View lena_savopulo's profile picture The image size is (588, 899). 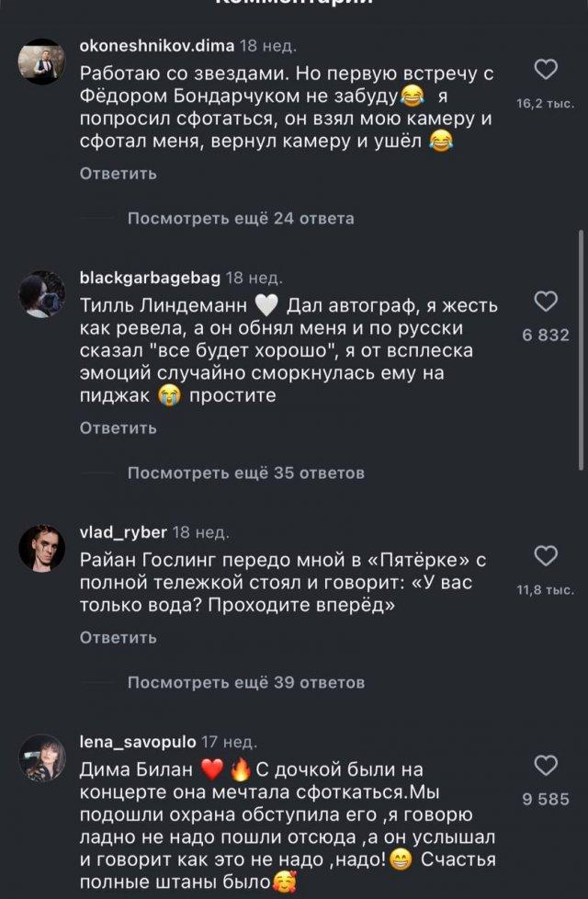click(41, 758)
